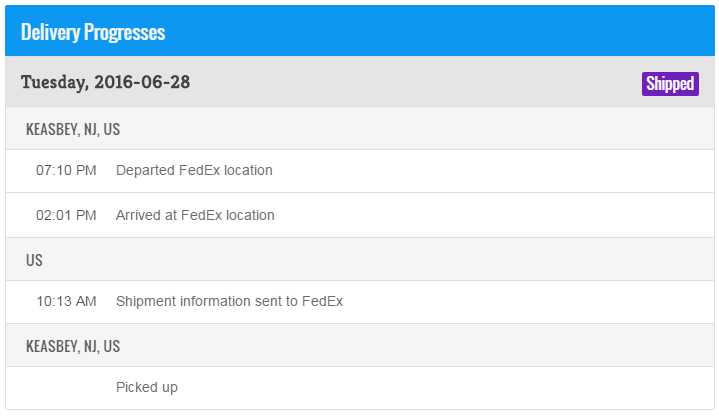Viewport: 719px width, 416px height.
Task: Open the Arrived at FedEx location entry
Action: tap(195, 215)
